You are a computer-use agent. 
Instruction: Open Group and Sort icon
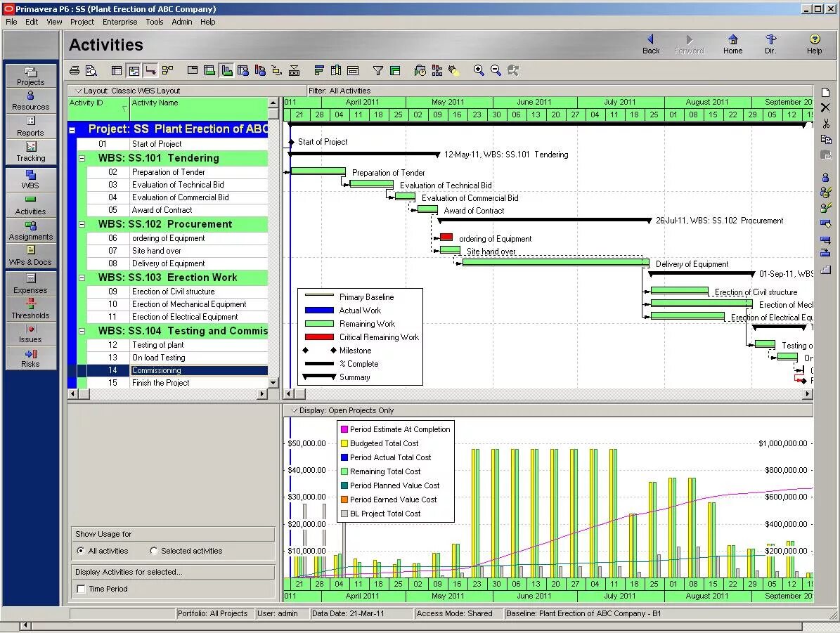point(395,70)
